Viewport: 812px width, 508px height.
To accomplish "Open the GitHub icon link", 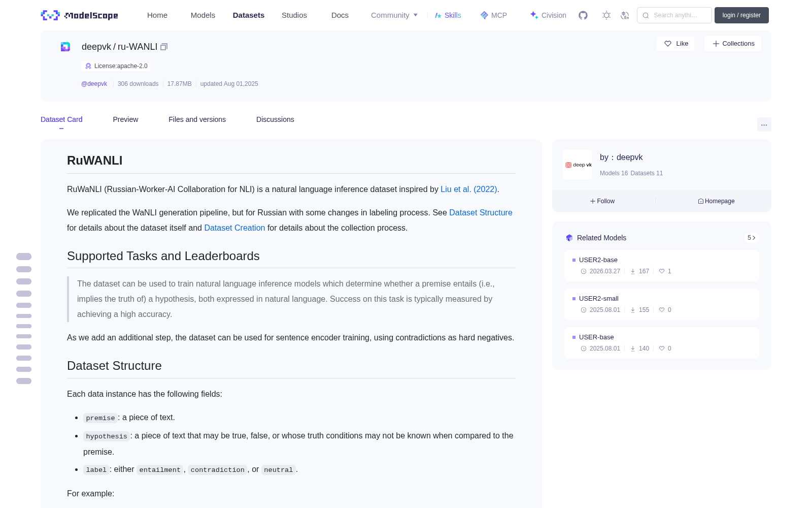I will [583, 15].
